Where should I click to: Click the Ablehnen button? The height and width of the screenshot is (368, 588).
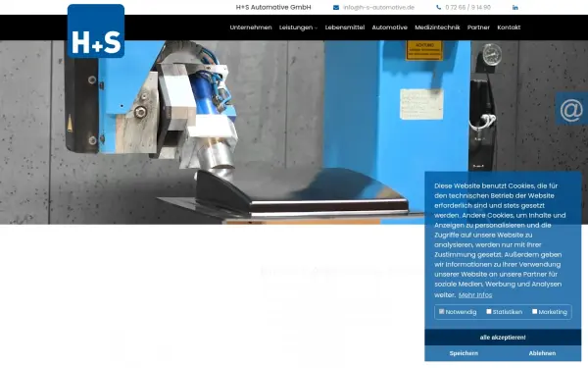tap(542, 353)
